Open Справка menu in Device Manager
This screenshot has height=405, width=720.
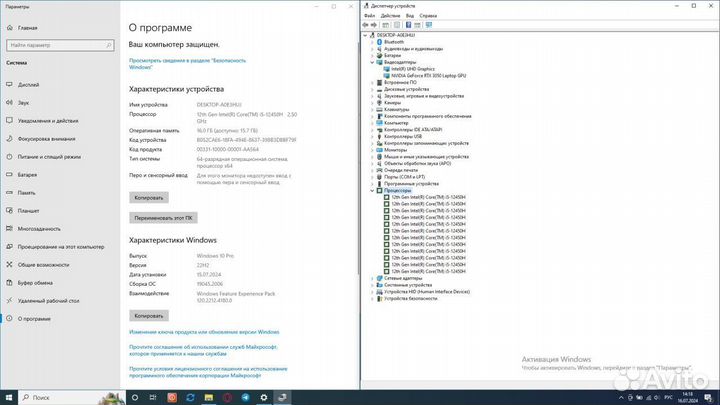tap(428, 16)
